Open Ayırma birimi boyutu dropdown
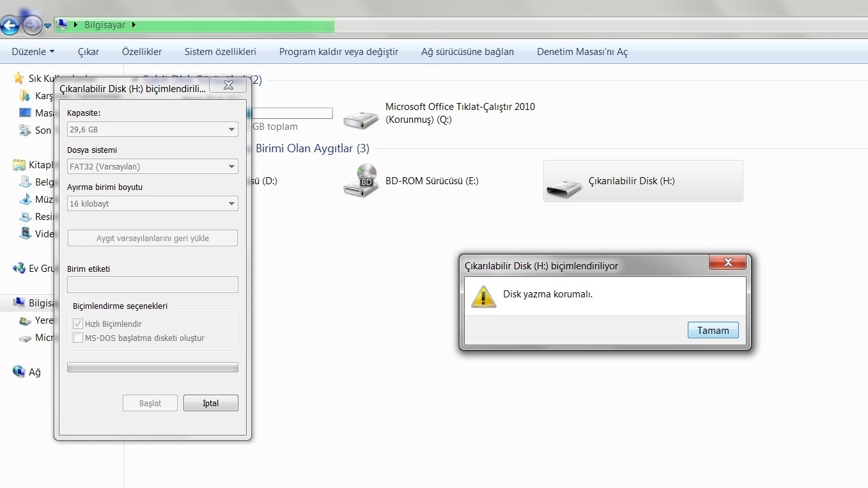This screenshot has width=868, height=488. [153, 203]
